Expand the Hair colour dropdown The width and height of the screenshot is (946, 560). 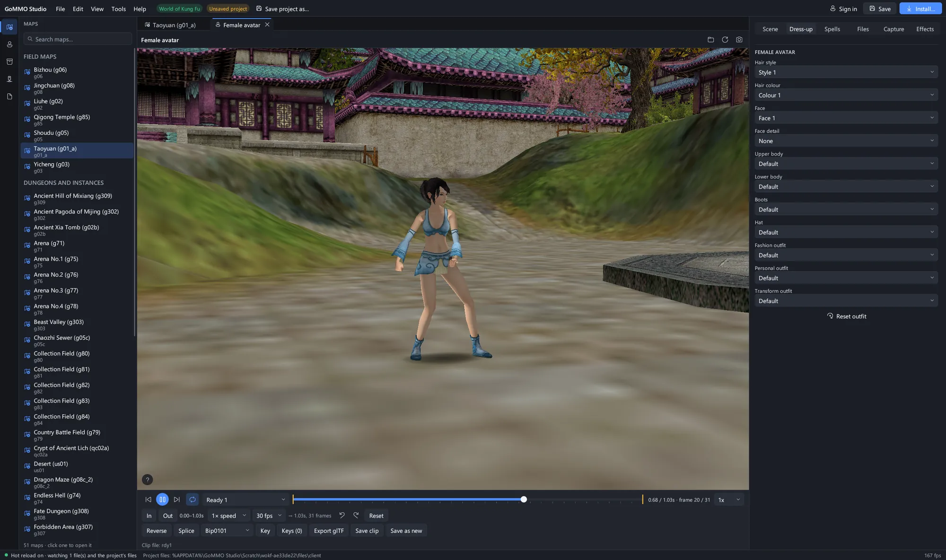pyautogui.click(x=846, y=95)
